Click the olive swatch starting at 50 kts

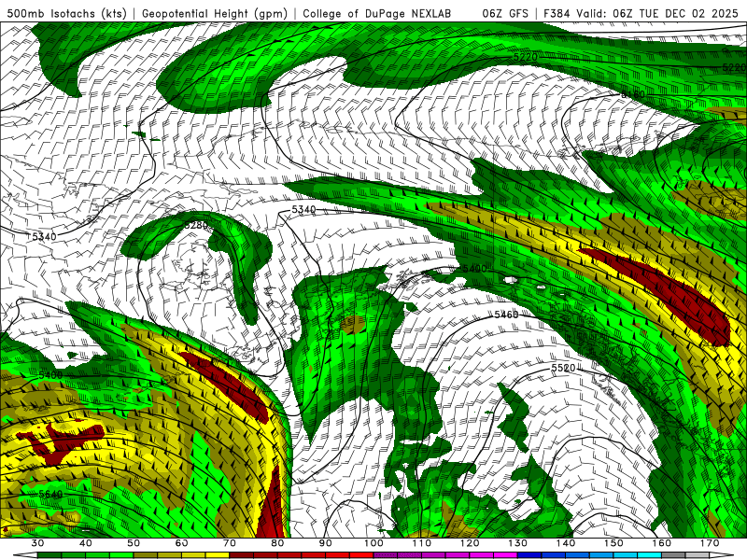[146, 555]
